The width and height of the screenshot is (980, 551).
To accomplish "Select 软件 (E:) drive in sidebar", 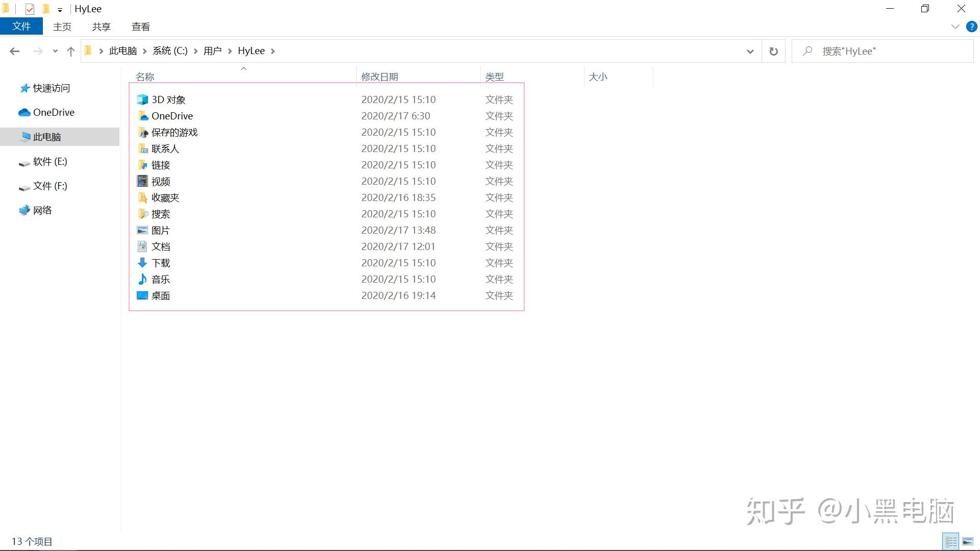I will [x=50, y=162].
